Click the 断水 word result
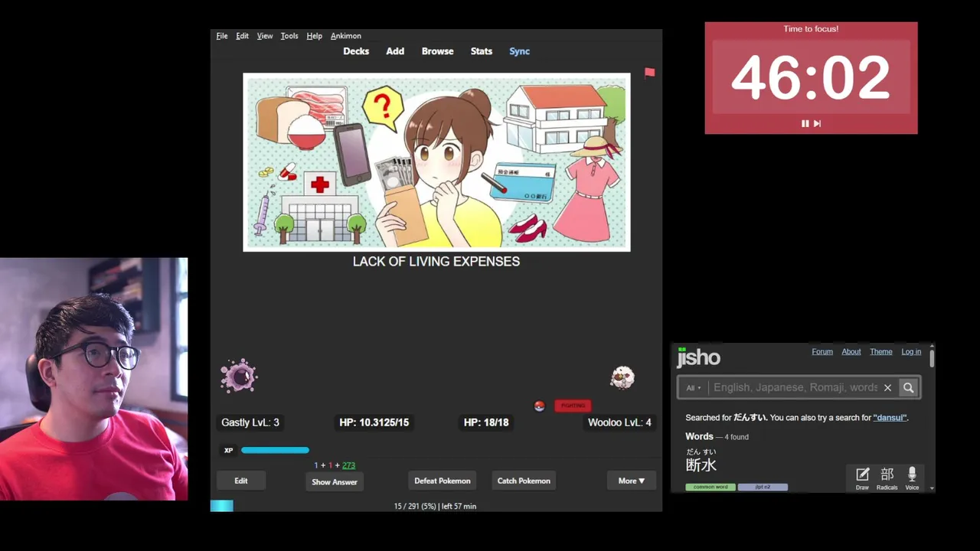 pos(701,465)
